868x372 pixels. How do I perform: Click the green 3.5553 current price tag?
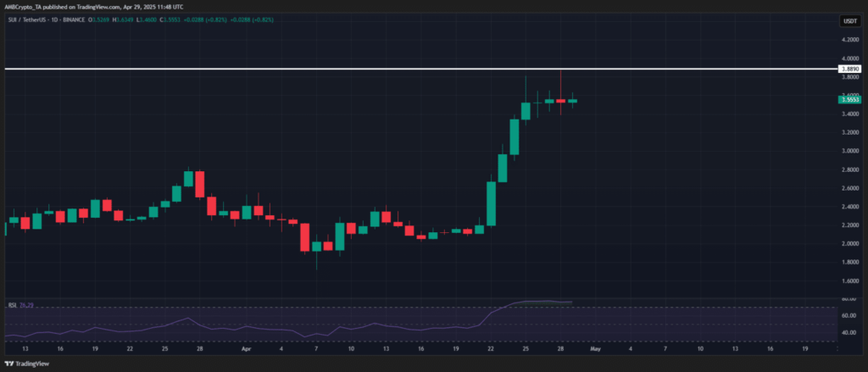[849, 100]
